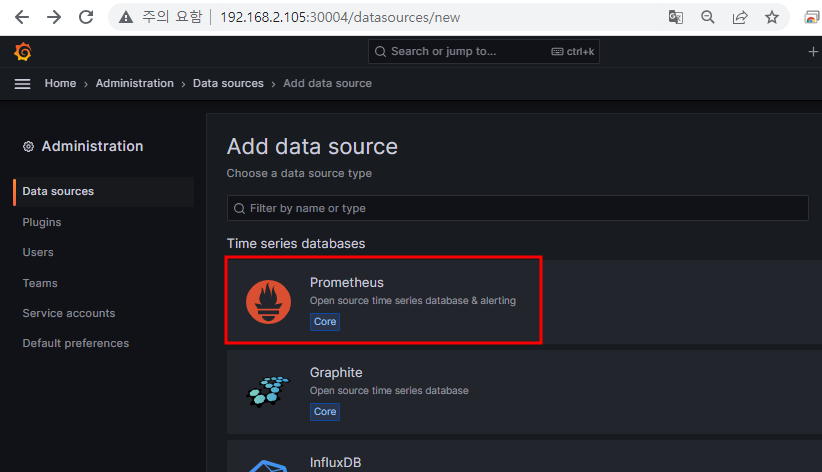This screenshot has height=472, width=822.
Task: Open the hamburger navigation menu
Action: (22, 83)
